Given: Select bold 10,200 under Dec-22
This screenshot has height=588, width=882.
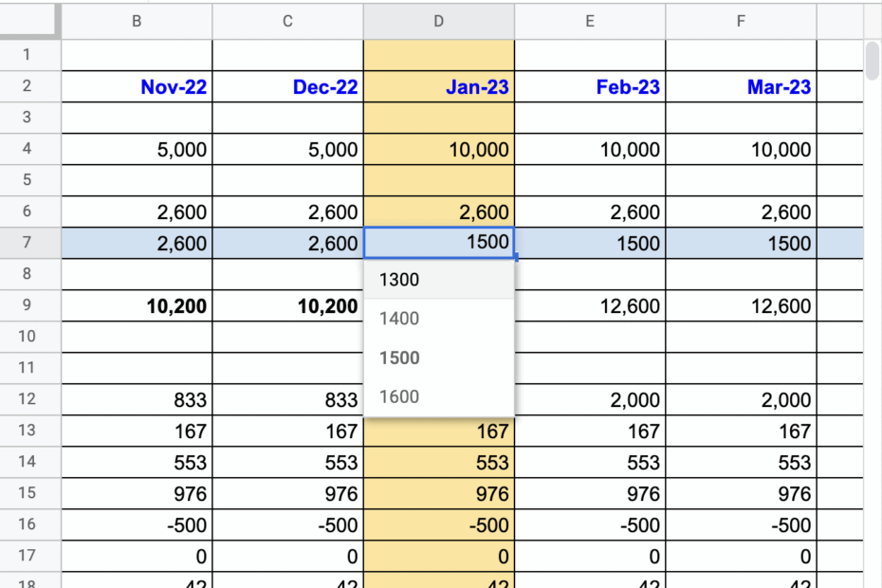Looking at the screenshot, I should point(287,305).
